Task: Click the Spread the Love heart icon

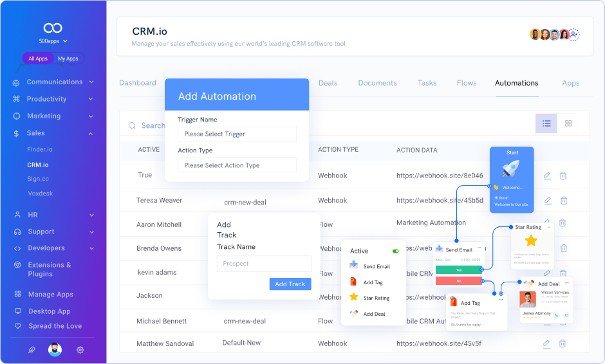Action: tap(18, 326)
